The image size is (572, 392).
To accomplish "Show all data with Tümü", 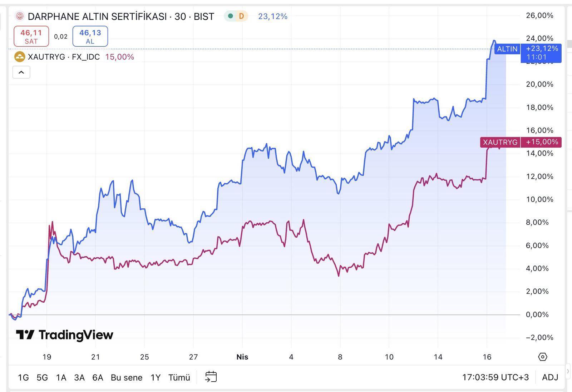I will 179,377.
